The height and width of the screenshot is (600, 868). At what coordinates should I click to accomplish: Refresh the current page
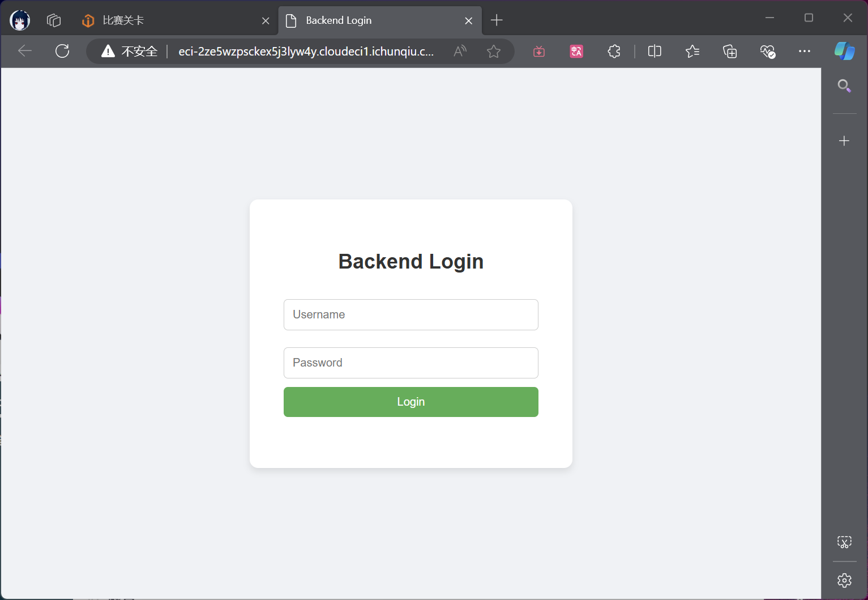pos(62,51)
